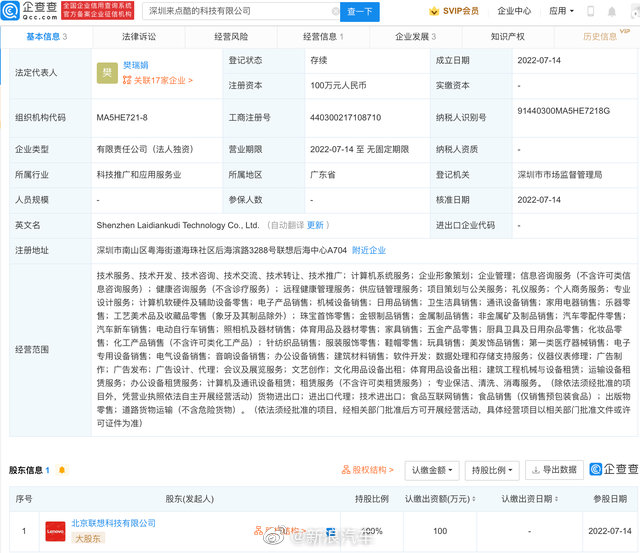This screenshot has width=640, height=553.
Task: Click the Qcc.com logo icon
Action: [x=10, y=11]
